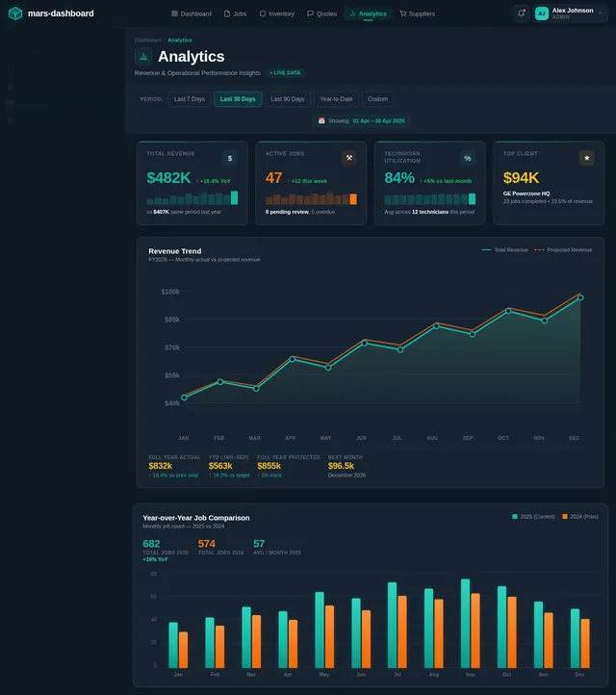Click the percent icon on Technician Utilization card

(468, 158)
